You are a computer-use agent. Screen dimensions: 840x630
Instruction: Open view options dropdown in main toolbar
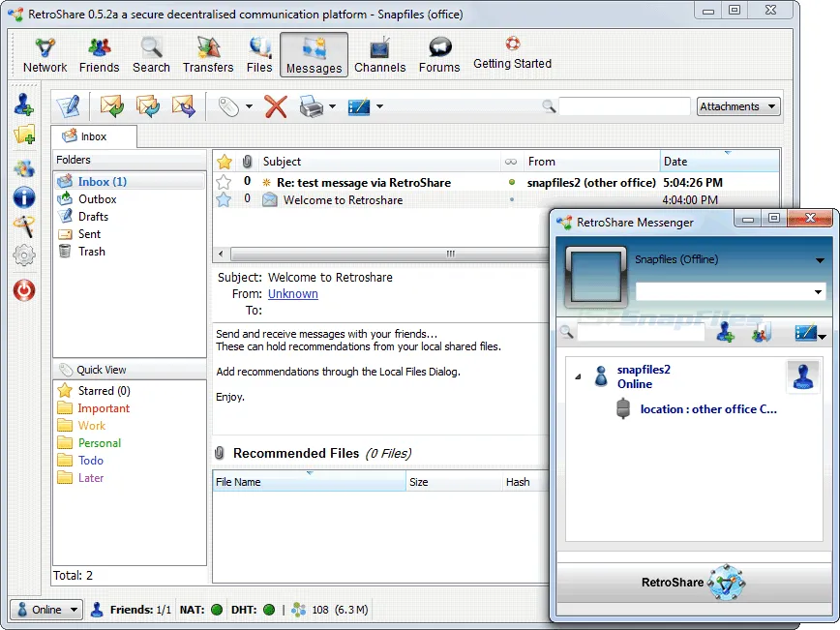(379, 106)
